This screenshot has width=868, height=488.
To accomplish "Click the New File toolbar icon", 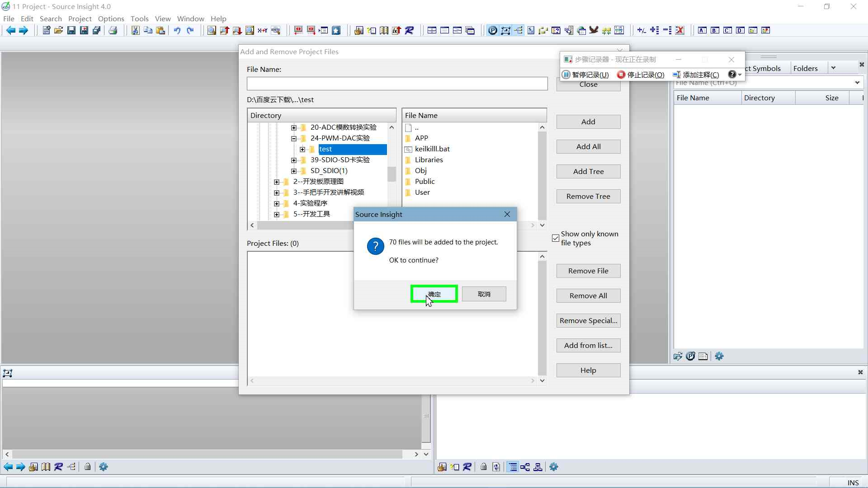I will (46, 30).
